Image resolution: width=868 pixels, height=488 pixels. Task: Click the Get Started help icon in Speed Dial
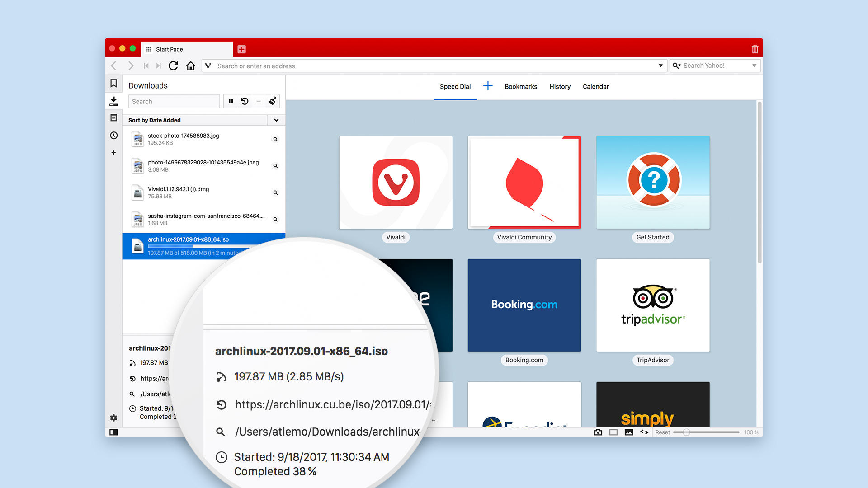(653, 182)
